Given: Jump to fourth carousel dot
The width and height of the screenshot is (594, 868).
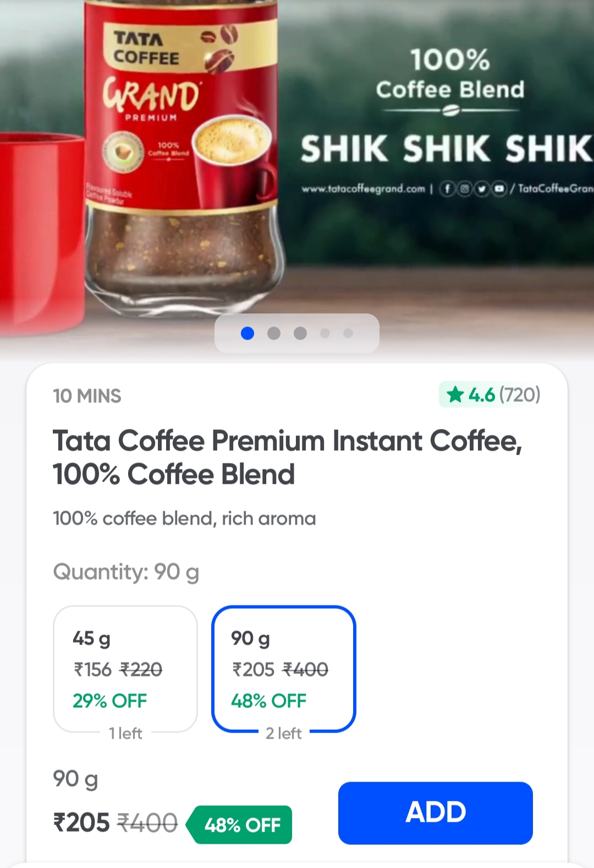Looking at the screenshot, I should [325, 333].
